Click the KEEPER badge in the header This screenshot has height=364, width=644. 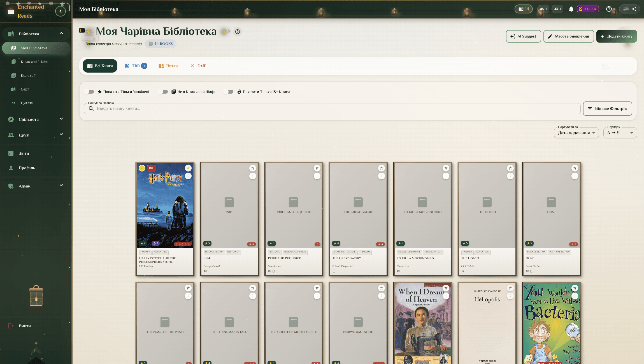pos(587,9)
